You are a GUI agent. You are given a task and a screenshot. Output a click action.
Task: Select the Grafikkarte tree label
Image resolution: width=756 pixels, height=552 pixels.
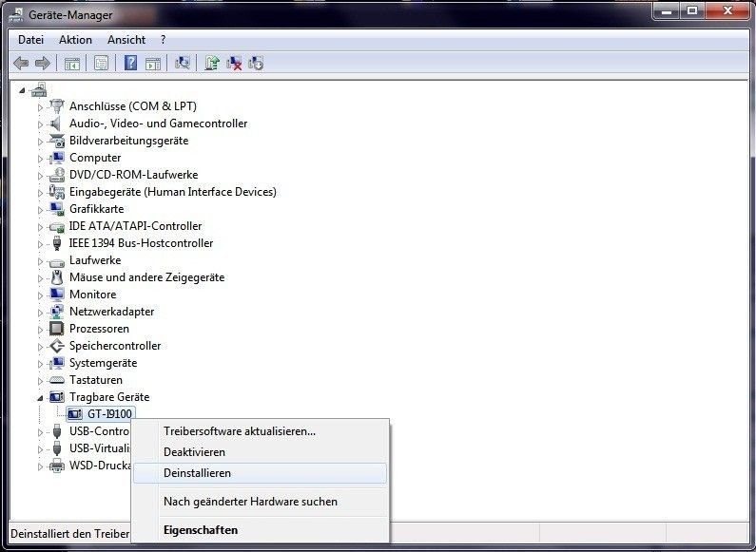click(x=96, y=209)
